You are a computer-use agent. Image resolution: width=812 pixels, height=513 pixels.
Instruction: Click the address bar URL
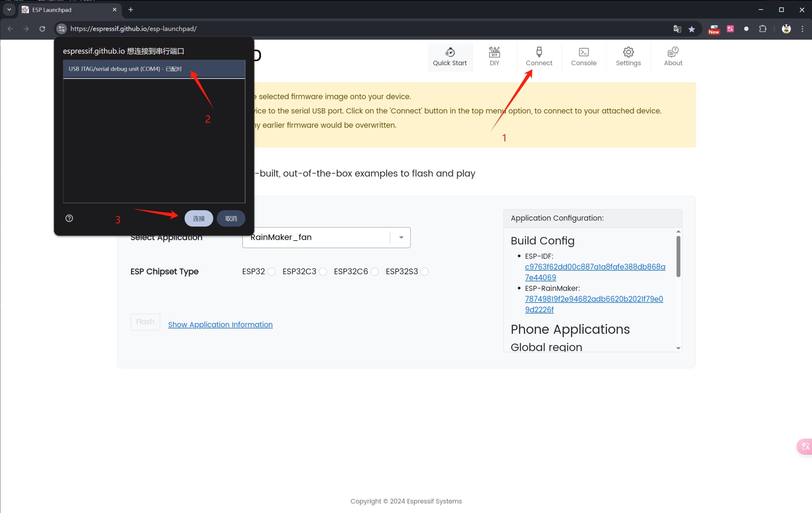click(x=134, y=29)
